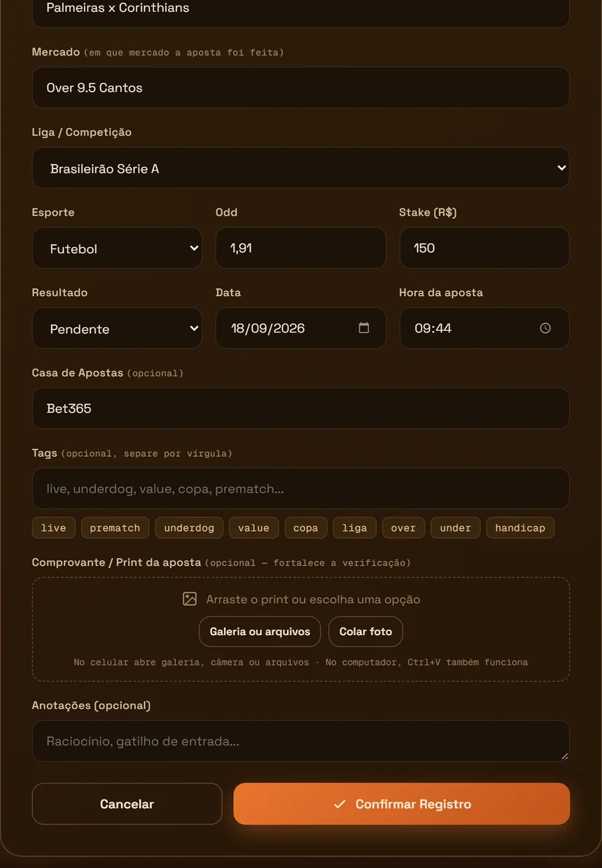Image resolution: width=602 pixels, height=868 pixels.
Task: Focus the Stake field showing 150
Action: point(484,248)
